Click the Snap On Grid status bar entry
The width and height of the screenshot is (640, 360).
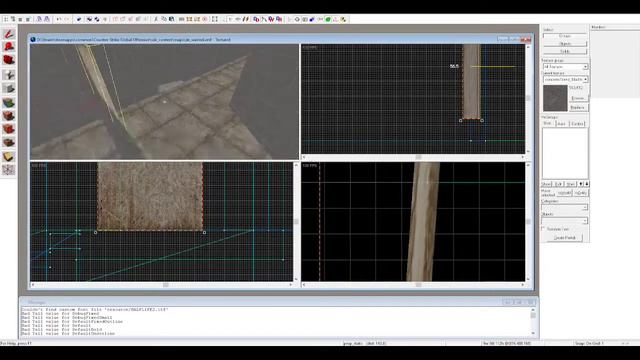coord(589,343)
